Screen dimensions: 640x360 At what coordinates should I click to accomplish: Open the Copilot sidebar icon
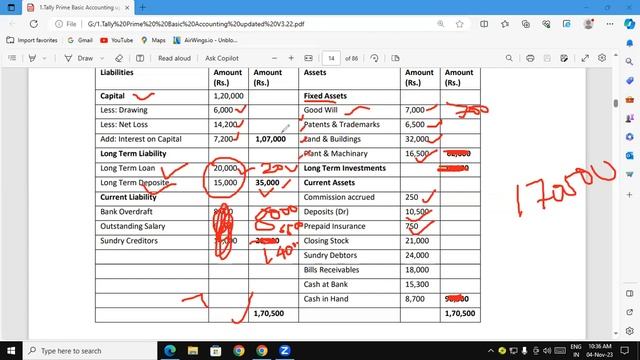pos(629,24)
